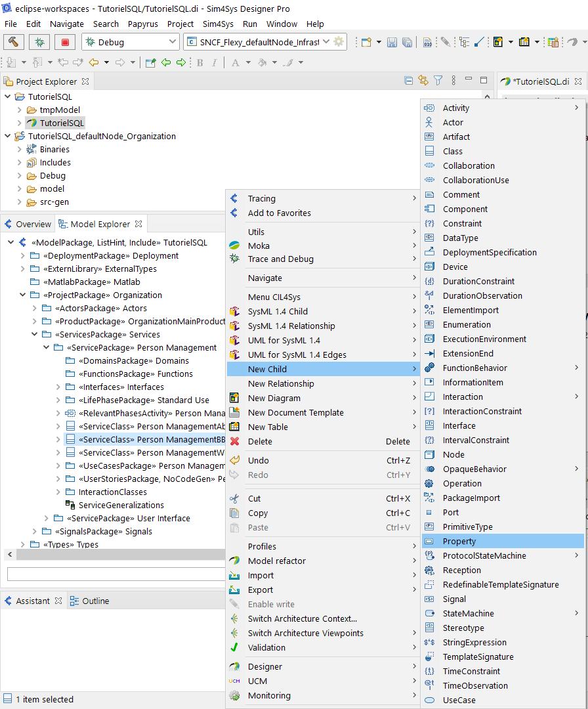Click the Cut scissors icon in context menu

tap(234, 498)
